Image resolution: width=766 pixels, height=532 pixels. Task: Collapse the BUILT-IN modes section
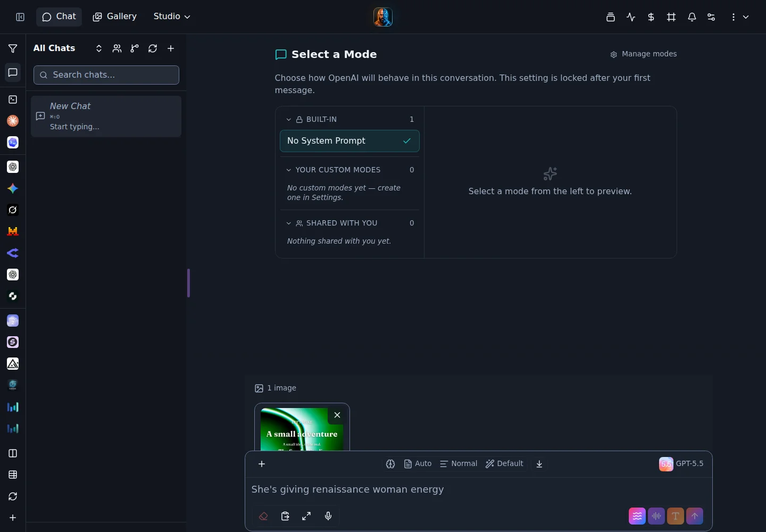click(289, 120)
